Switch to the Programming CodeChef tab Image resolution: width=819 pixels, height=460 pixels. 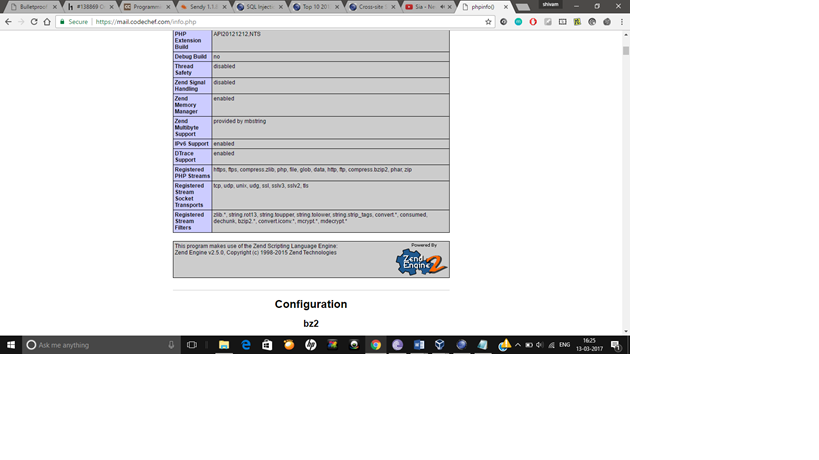pos(146,7)
